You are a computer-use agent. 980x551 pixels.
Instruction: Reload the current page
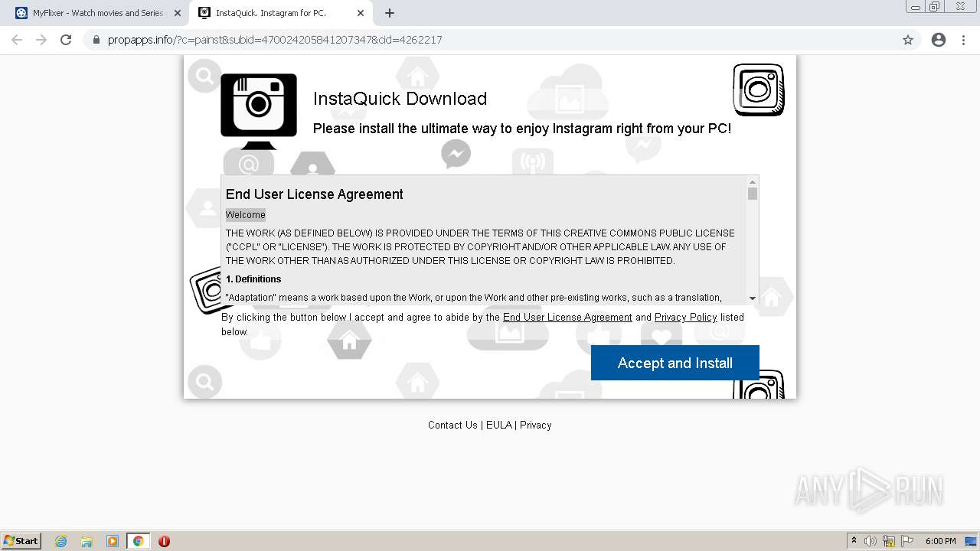tap(66, 40)
